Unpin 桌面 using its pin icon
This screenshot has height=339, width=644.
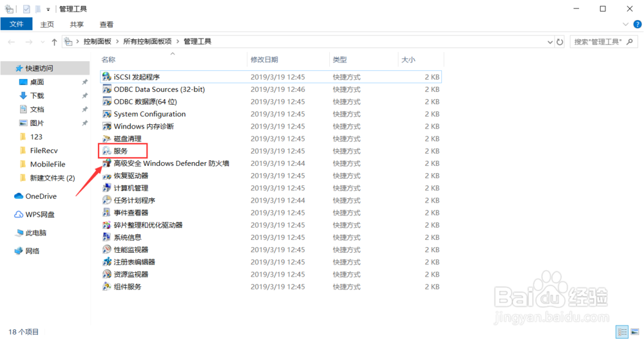point(84,82)
